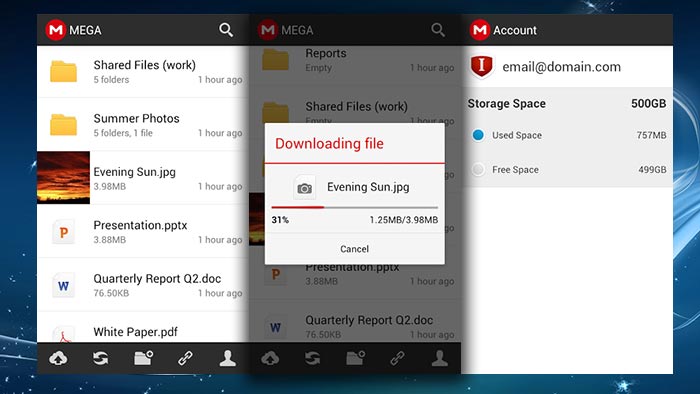This screenshot has height=394, width=700.
Task: Tap the Downloading file dialog title
Action: click(329, 144)
